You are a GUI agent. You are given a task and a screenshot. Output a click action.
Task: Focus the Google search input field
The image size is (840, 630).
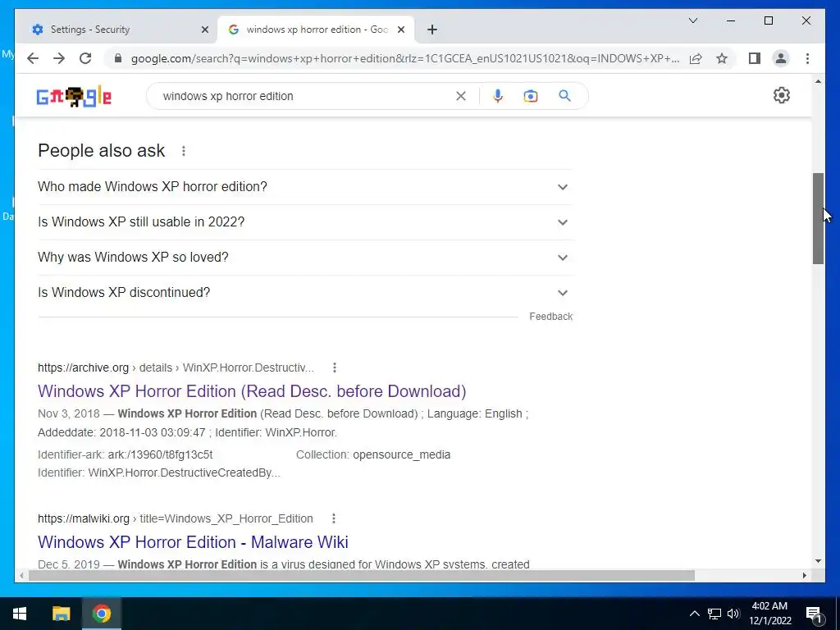tap(305, 96)
